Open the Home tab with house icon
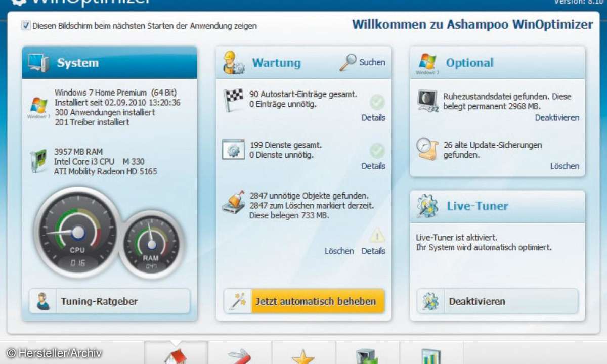 (x=176, y=353)
